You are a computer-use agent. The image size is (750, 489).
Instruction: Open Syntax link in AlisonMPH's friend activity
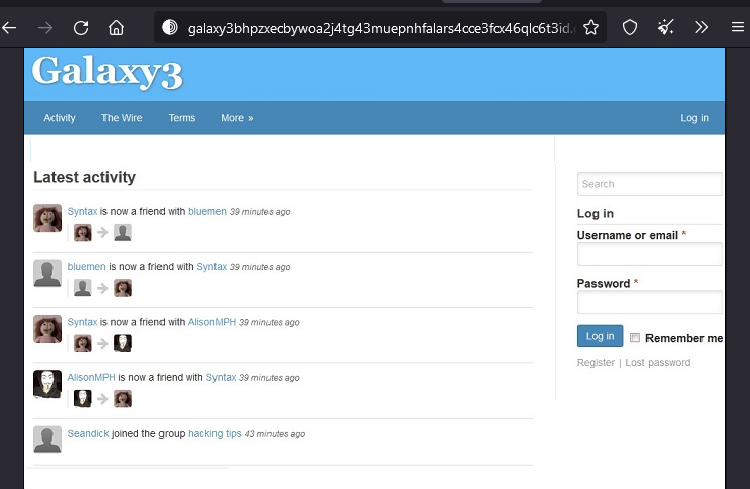[x=221, y=378]
